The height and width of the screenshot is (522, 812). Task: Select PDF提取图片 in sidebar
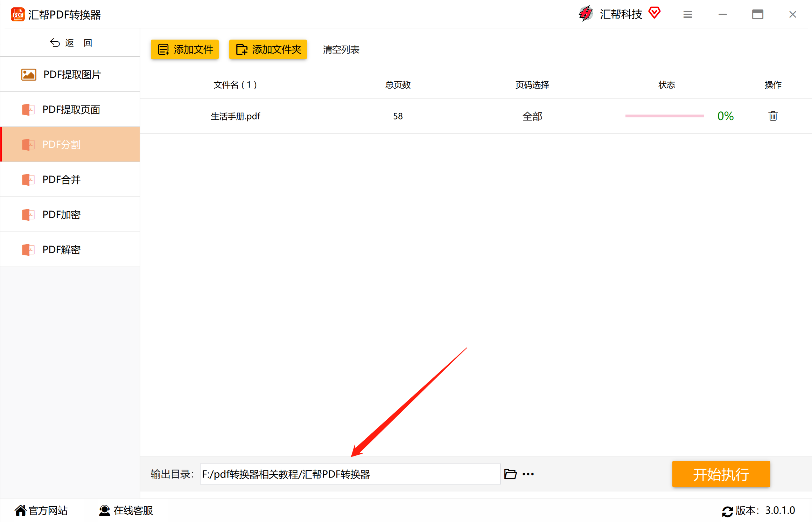70,75
